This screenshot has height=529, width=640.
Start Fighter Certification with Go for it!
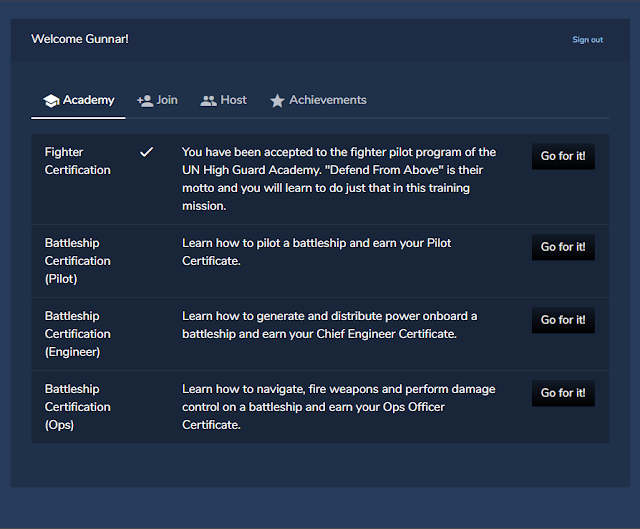pos(563,156)
